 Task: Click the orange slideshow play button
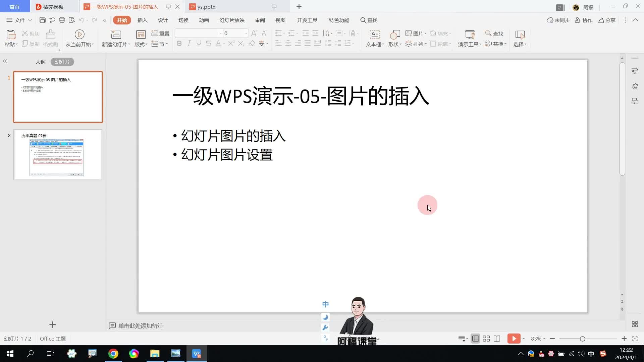(514, 339)
